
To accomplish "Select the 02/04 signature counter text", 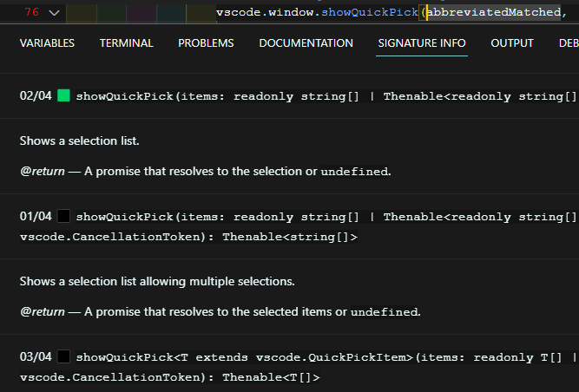I will point(36,96).
